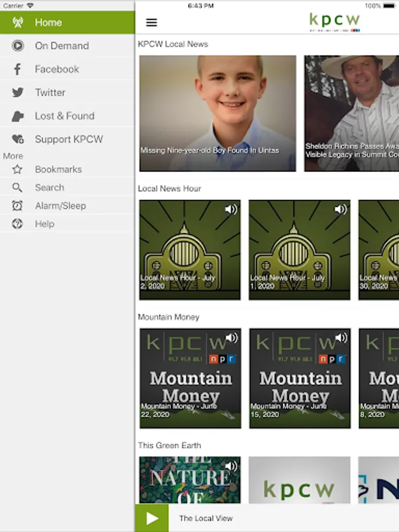The width and height of the screenshot is (399, 532).
Task: Open Twitter menu entry
Action: pos(67,92)
